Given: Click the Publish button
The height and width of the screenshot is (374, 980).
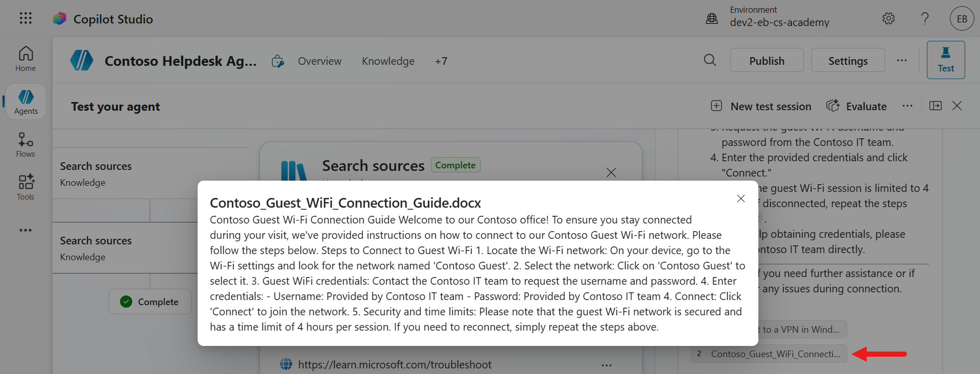Looking at the screenshot, I should click(x=766, y=60).
